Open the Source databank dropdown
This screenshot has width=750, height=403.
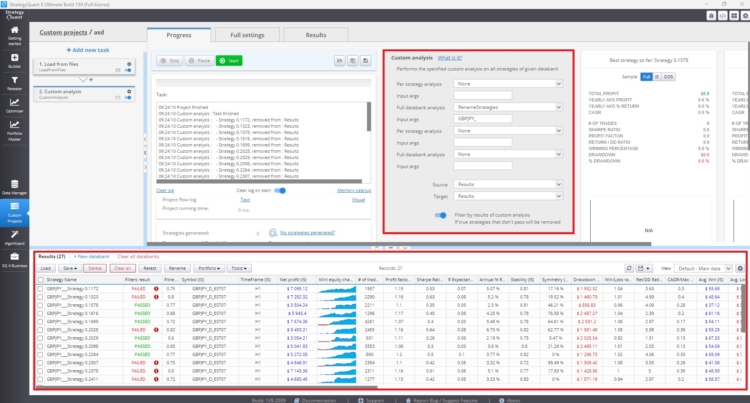(508, 184)
